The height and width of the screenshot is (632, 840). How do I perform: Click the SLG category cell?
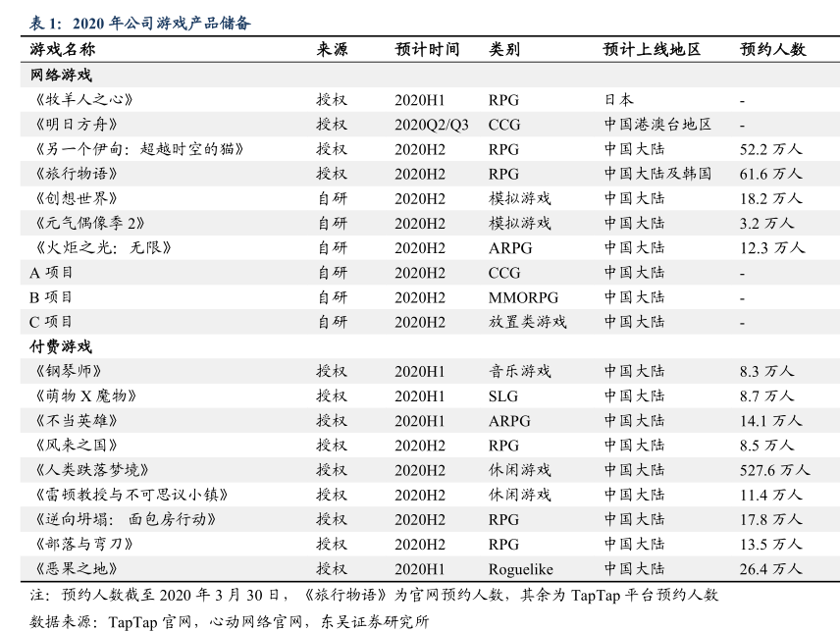(503, 395)
